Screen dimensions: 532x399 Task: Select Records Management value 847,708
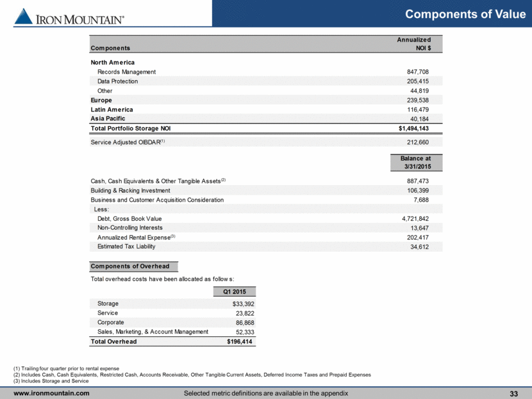click(418, 72)
